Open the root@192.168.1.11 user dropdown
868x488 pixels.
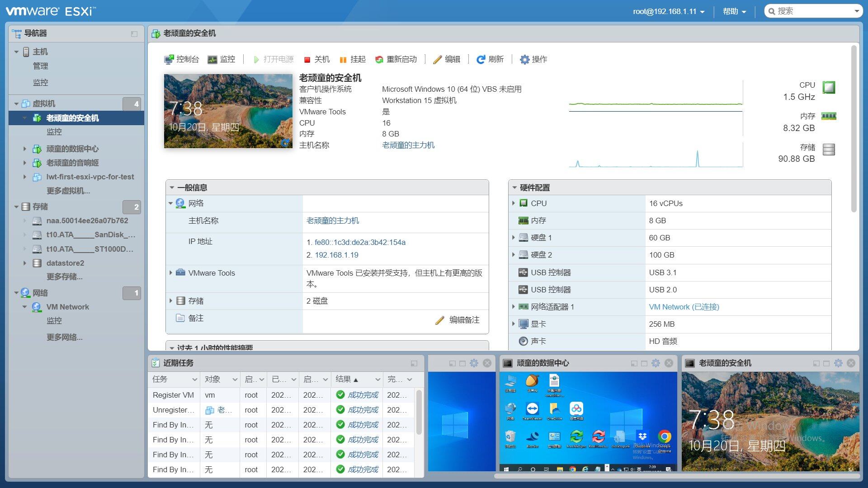pyautogui.click(x=669, y=11)
